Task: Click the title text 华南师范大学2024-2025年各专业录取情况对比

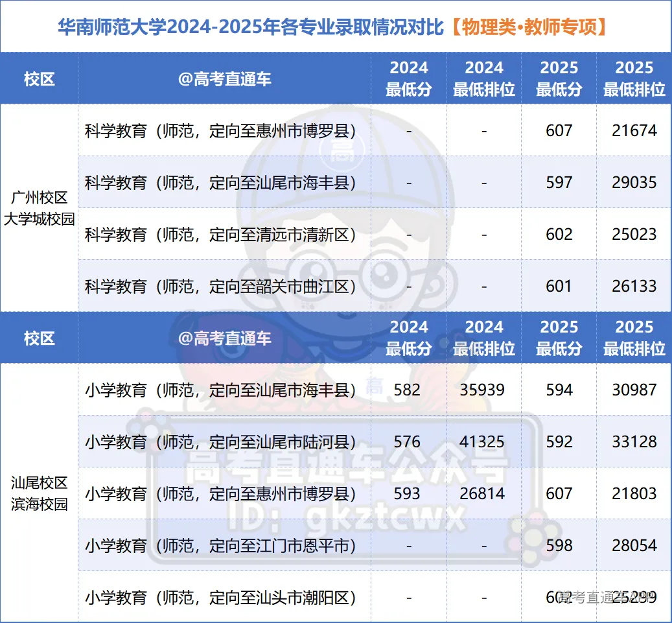Action: 251,27
